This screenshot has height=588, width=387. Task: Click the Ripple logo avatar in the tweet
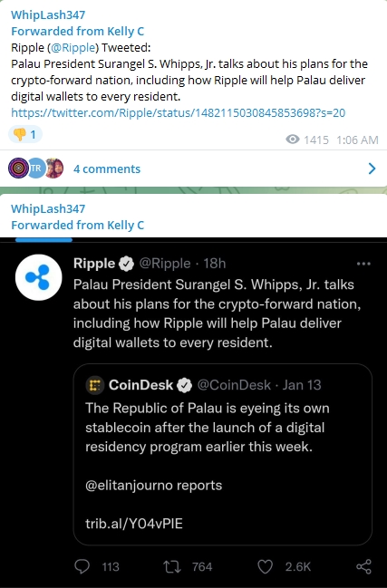coord(38,277)
